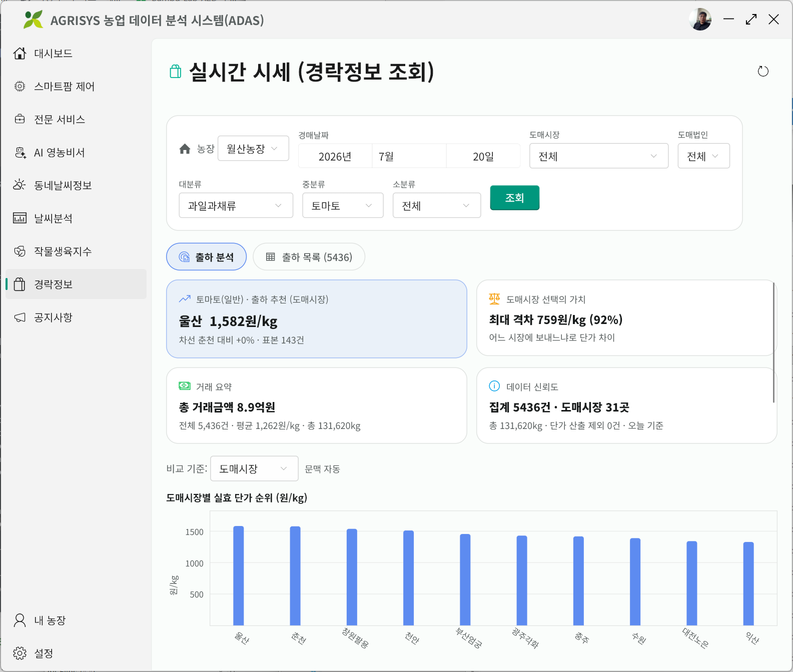Viewport: 793px width, 672px height.
Task: Click the AGRISYS leaf logo icon
Action: pos(33,20)
